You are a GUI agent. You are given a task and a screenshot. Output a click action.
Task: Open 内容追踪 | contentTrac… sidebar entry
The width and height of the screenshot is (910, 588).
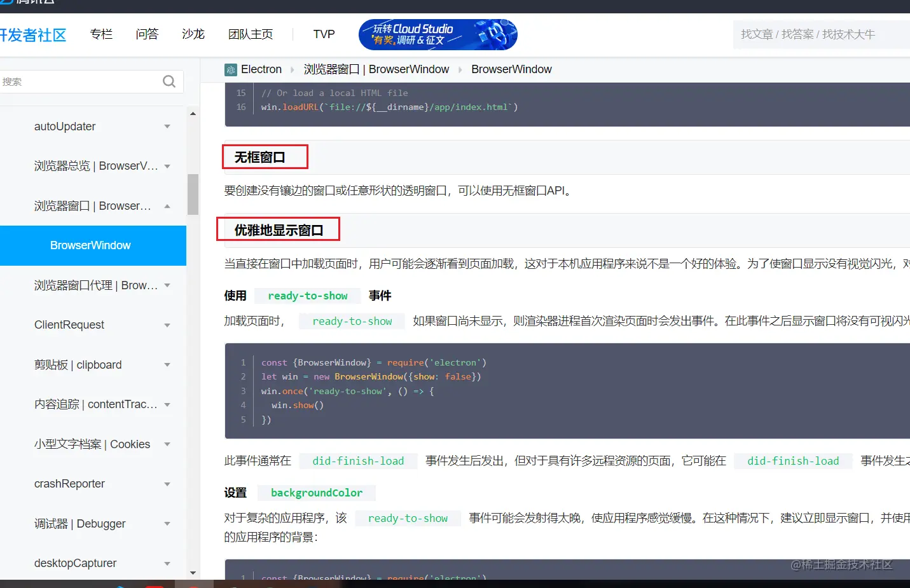96,404
